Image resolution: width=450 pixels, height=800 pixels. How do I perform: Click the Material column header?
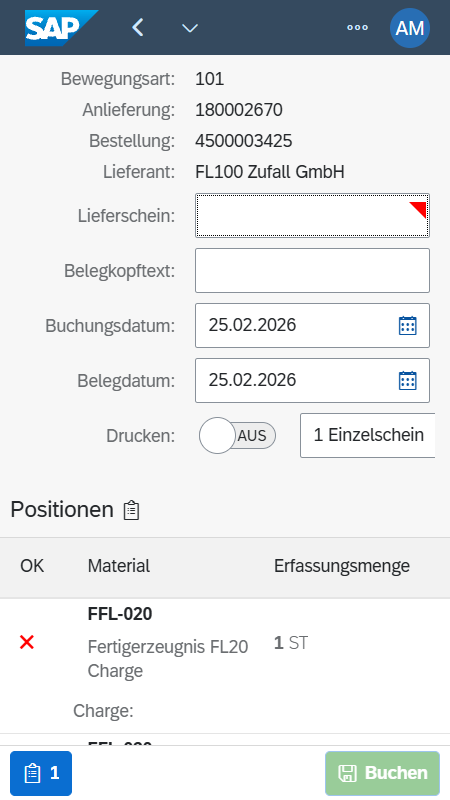119,566
